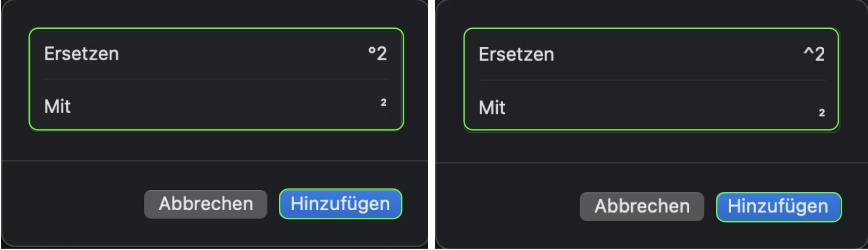868x250 pixels.
Task: Click the footer divider above Abbrechen in °2 dialog
Action: 215,161
